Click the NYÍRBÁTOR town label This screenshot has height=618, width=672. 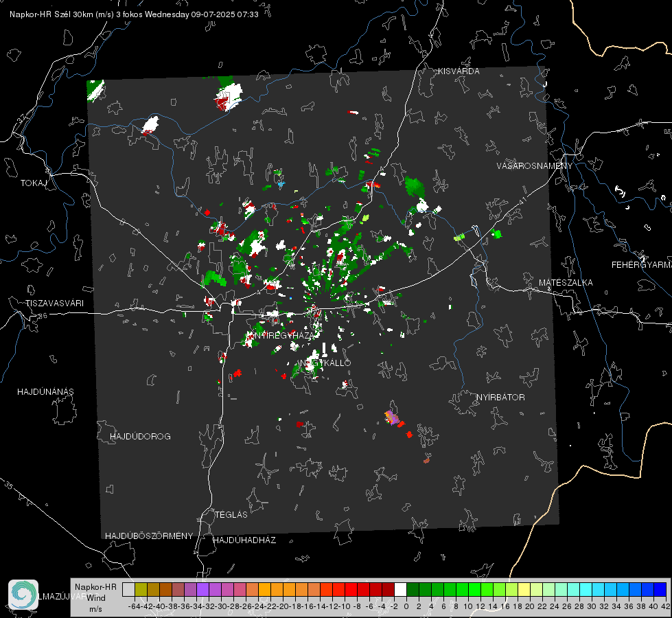(x=500, y=397)
